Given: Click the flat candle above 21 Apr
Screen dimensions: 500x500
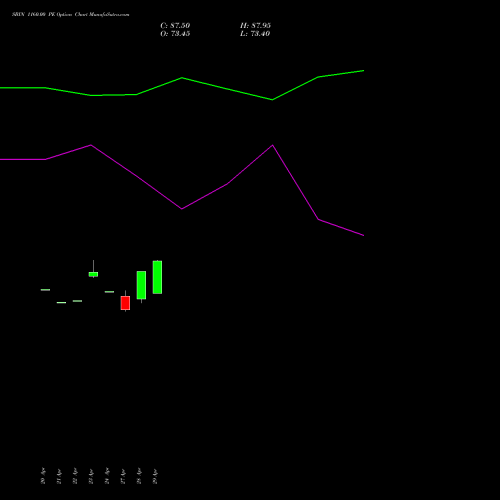Looking at the screenshot, I should click(x=61, y=302).
